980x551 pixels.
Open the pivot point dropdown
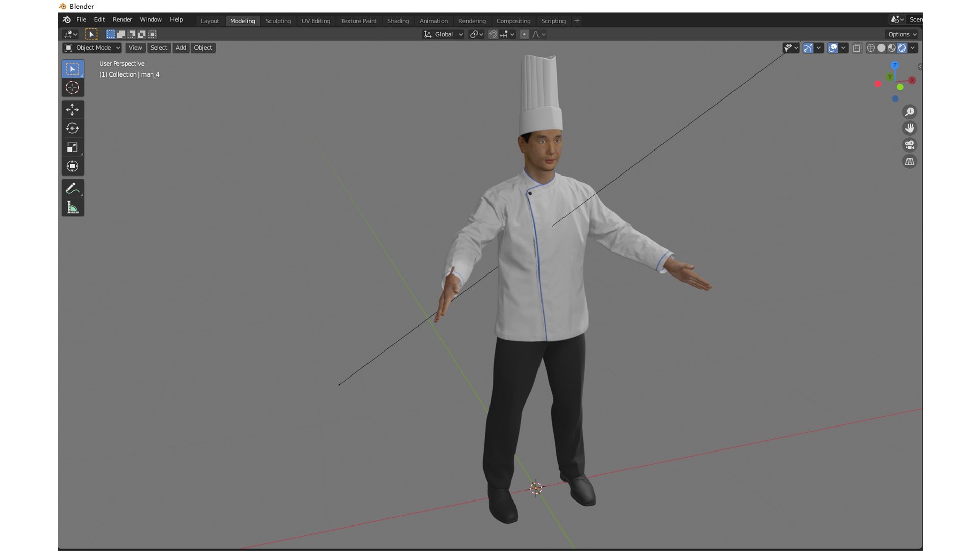(x=476, y=34)
